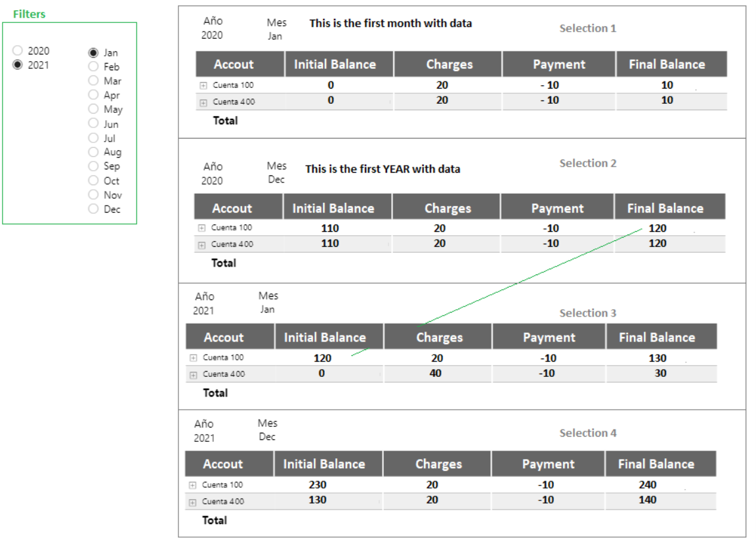This screenshot has width=756, height=545.
Task: Click the Selection 3 label
Action: point(588,313)
